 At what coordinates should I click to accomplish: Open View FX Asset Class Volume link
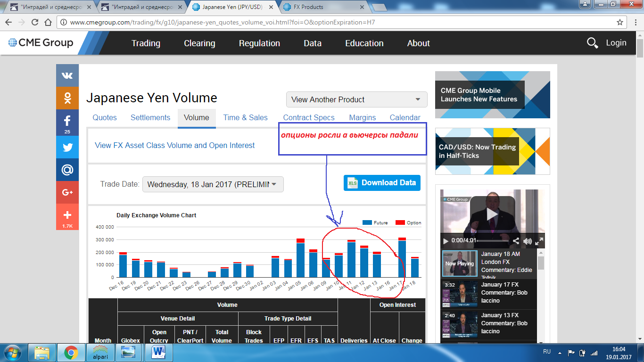click(175, 145)
